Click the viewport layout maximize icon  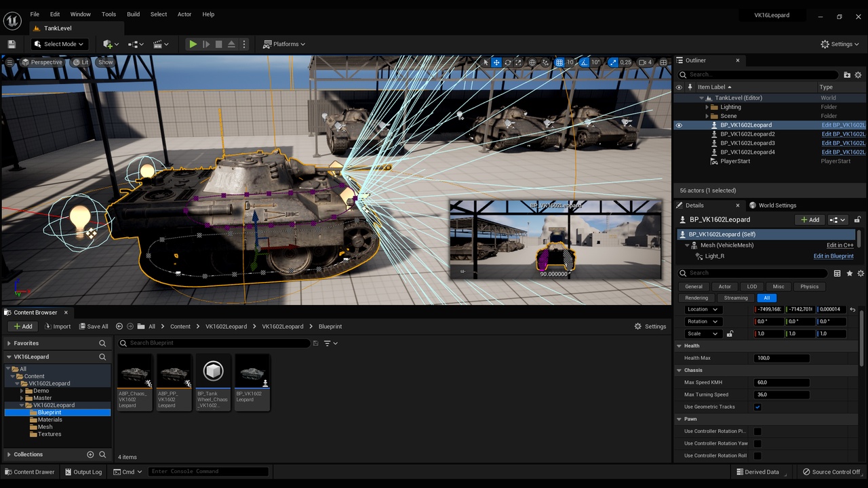[663, 62]
